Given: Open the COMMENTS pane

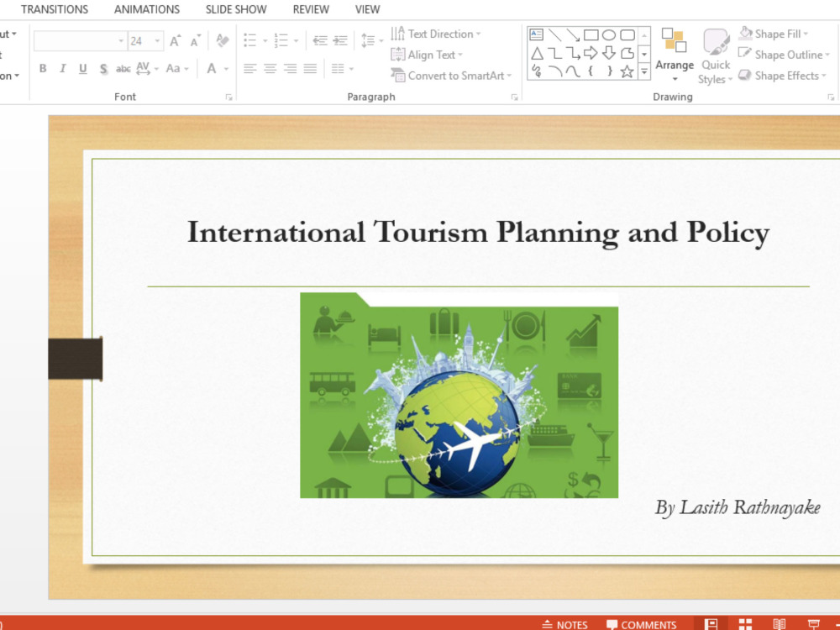Looking at the screenshot, I should coord(642,624).
